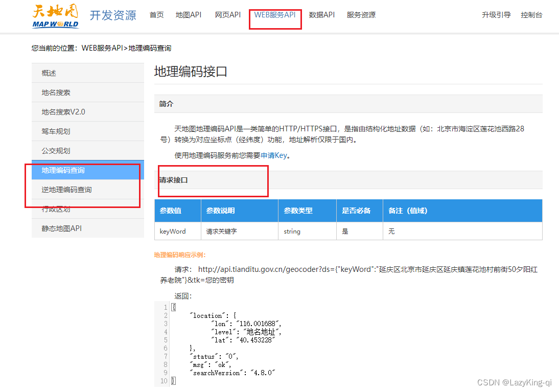Follow the 申请Key link
The image size is (559, 392).
pyautogui.click(x=274, y=155)
